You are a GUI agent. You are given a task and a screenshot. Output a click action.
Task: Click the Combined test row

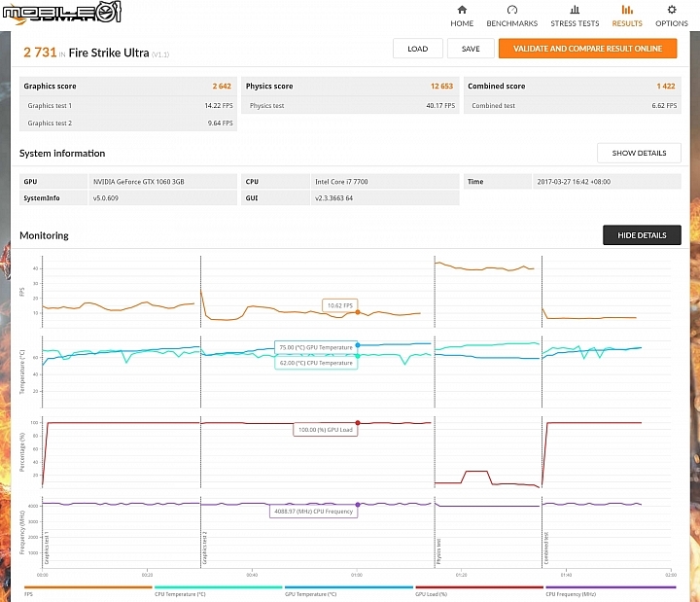click(573, 105)
